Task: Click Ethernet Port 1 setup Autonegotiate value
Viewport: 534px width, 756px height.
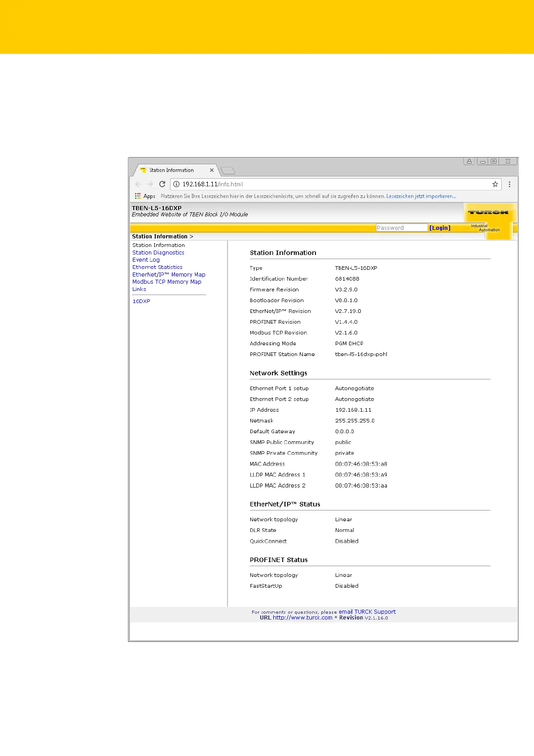Action: pyautogui.click(x=355, y=388)
